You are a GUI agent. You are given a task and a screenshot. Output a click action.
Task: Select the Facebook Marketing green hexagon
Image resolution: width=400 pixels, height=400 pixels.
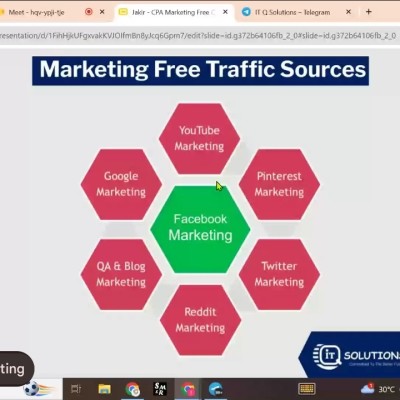pos(200,229)
